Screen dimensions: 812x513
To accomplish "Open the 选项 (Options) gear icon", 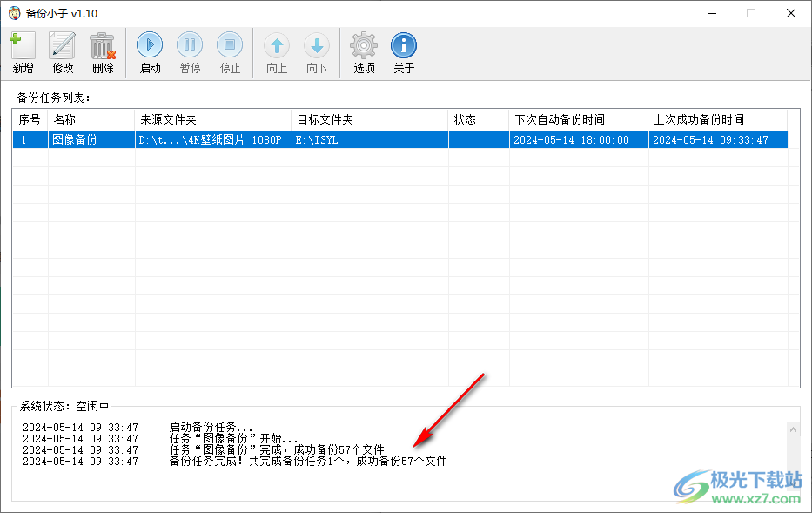I will (x=364, y=45).
